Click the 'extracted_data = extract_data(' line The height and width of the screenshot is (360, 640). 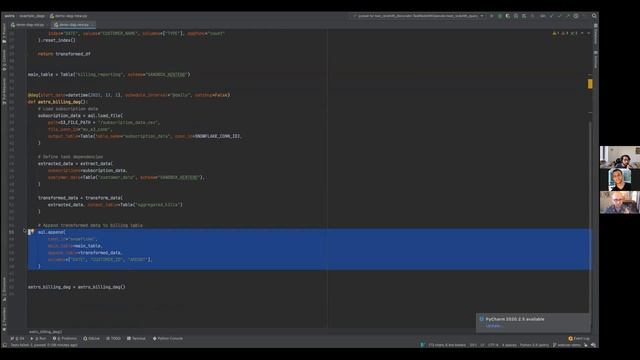point(75,164)
